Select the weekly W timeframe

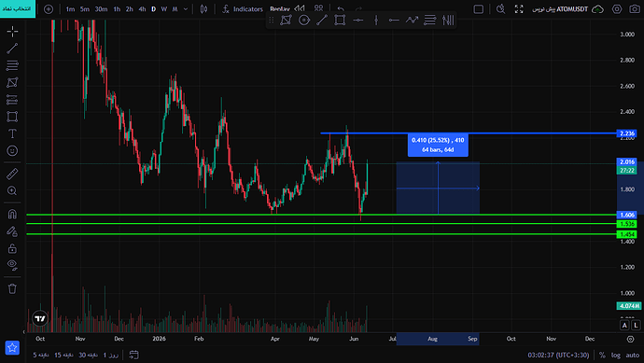(164, 9)
